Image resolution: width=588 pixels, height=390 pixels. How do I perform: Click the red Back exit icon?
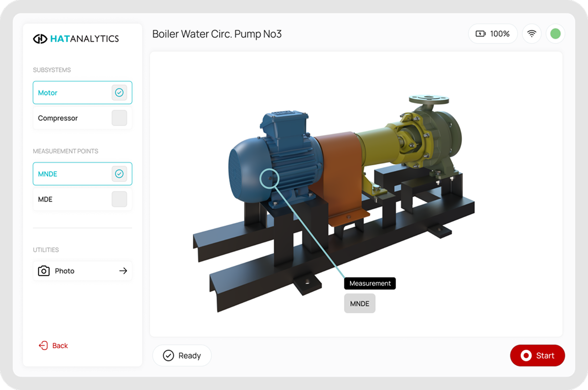43,346
